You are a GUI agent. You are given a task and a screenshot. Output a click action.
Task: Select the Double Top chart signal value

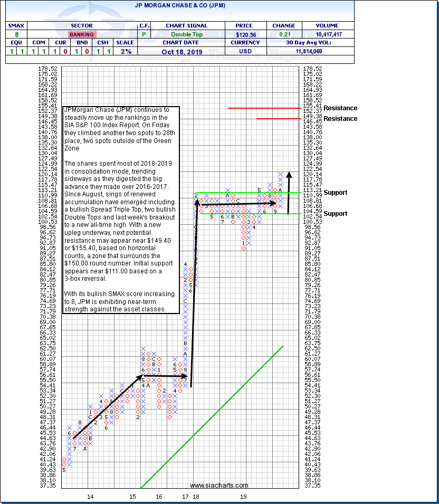click(187, 34)
